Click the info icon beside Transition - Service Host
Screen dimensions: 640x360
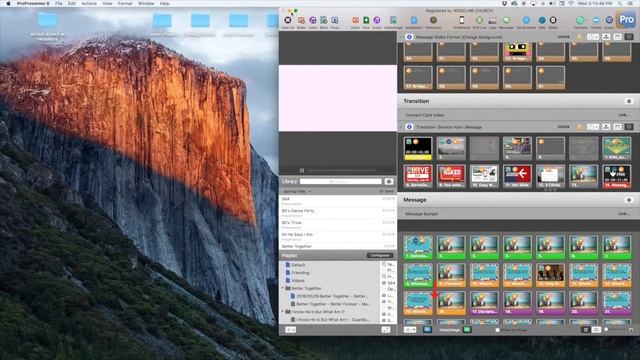[x=409, y=127]
